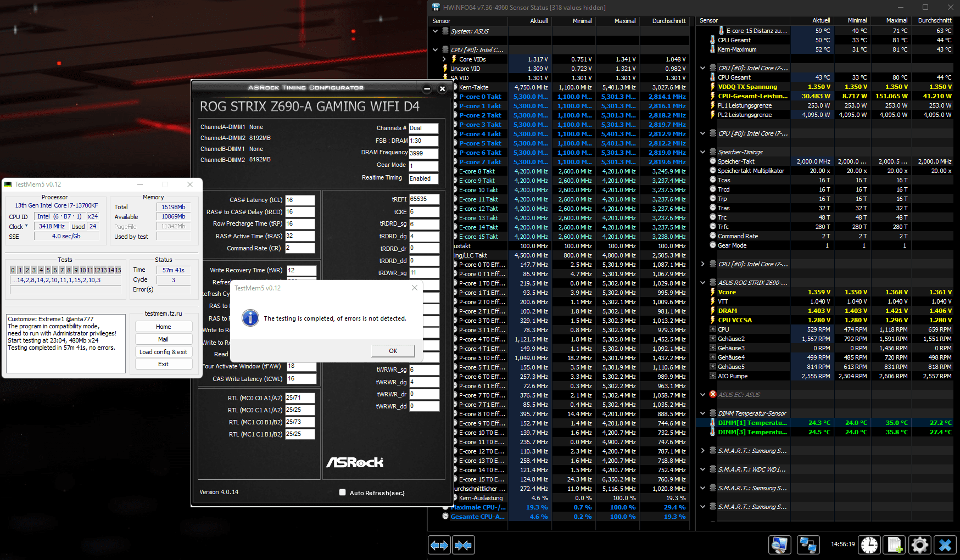Click Load config & exit button
Screen dimensions: 960x560
click(x=164, y=352)
